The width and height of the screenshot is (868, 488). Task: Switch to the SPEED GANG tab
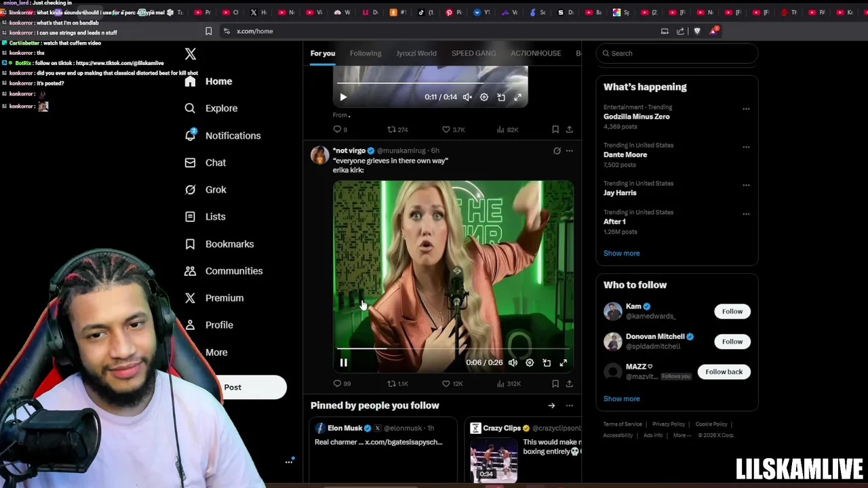coord(473,54)
